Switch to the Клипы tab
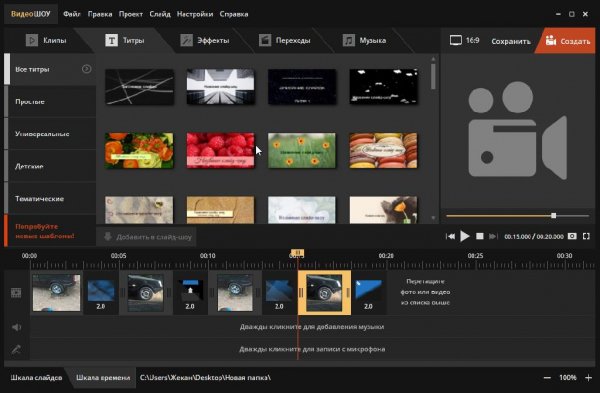Viewport: 600px width, 393px height. 46,40
